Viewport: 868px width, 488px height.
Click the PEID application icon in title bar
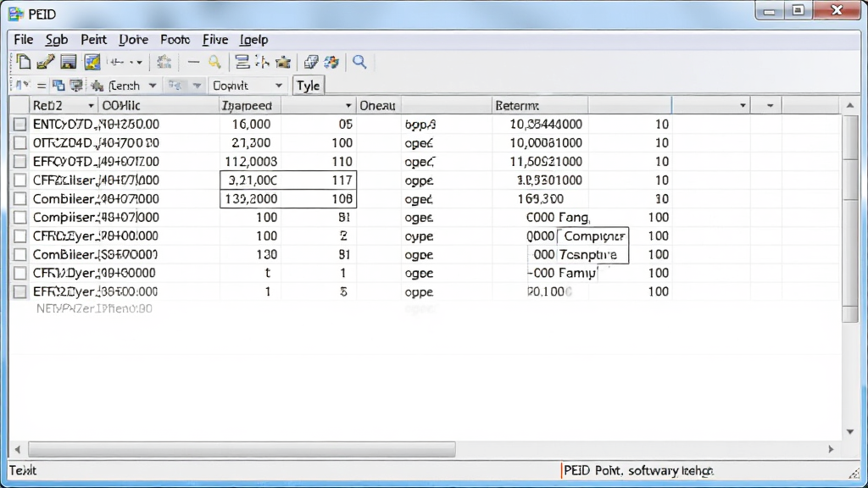coord(16,14)
